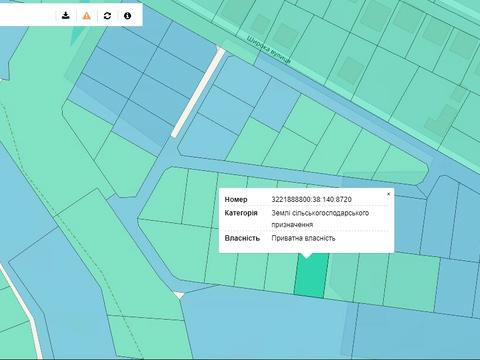Click the download icon in toolbar

coord(66,15)
